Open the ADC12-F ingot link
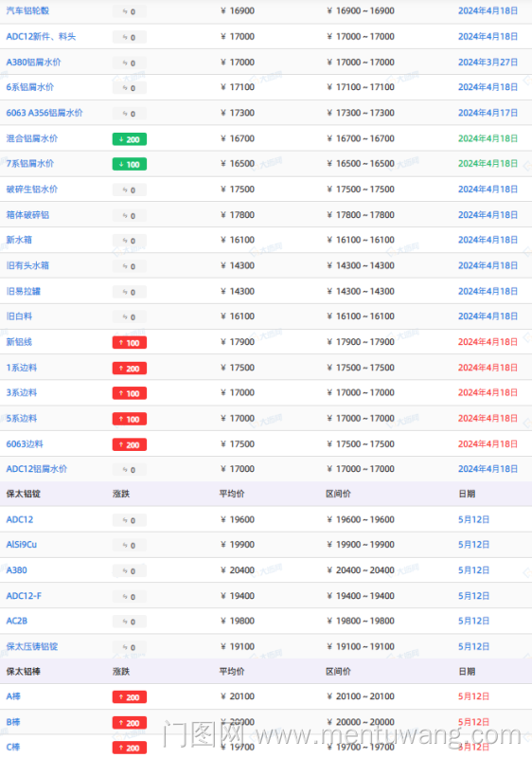The image size is (532, 758). 24,596
